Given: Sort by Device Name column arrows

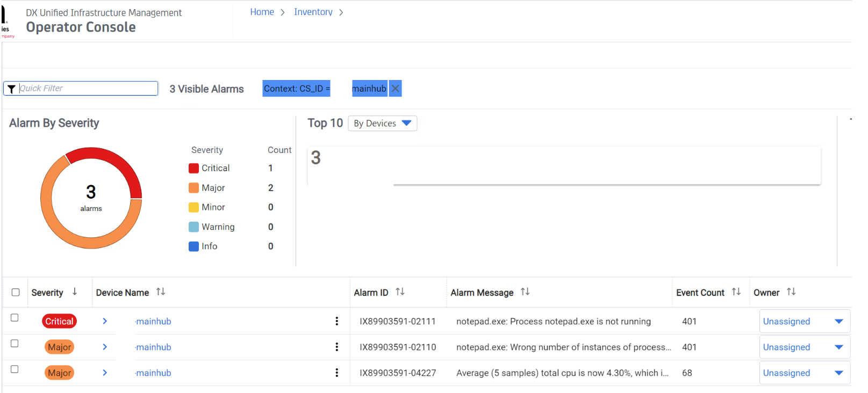Looking at the screenshot, I should [161, 292].
